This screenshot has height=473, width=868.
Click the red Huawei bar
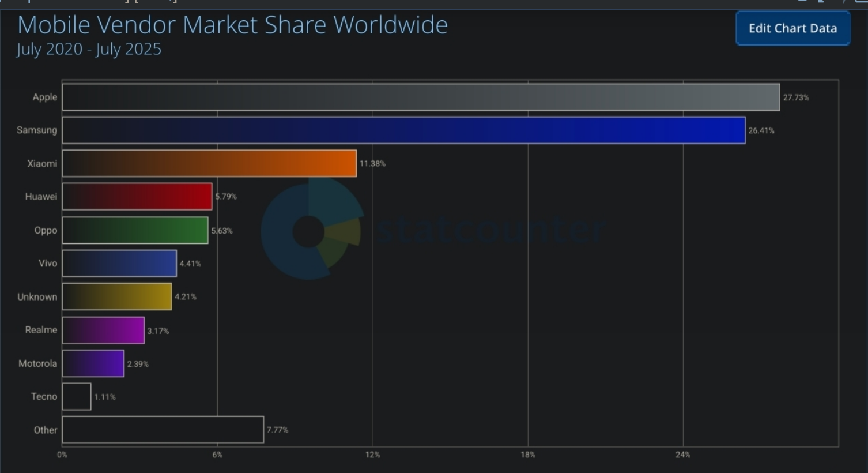[137, 197]
